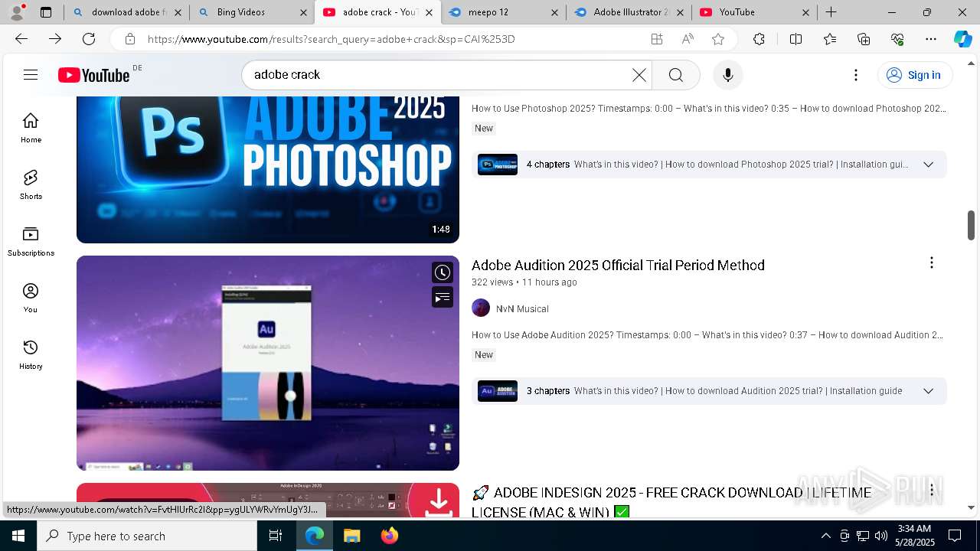Click the 322 views metadata text
Screen dimensions: 980x551
(x=492, y=282)
